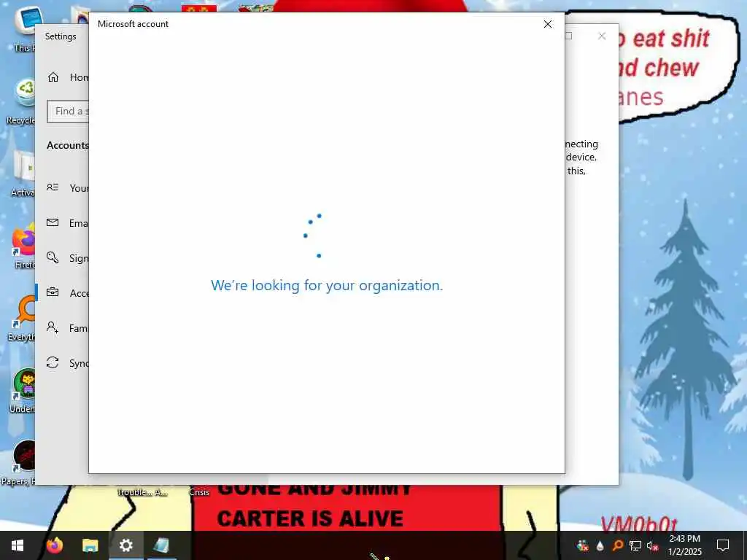Select the Everything desktop shortcut
The width and height of the screenshot is (747, 560).
[x=22, y=319]
